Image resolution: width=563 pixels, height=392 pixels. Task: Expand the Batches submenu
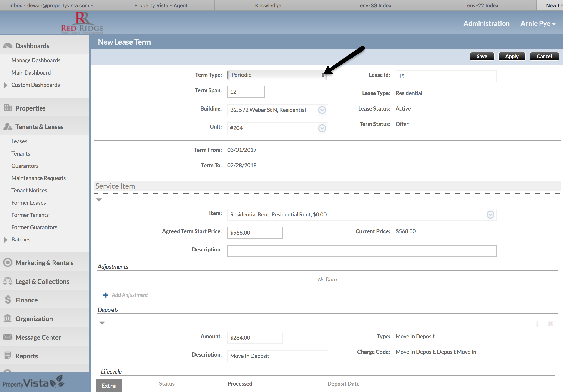point(5,239)
